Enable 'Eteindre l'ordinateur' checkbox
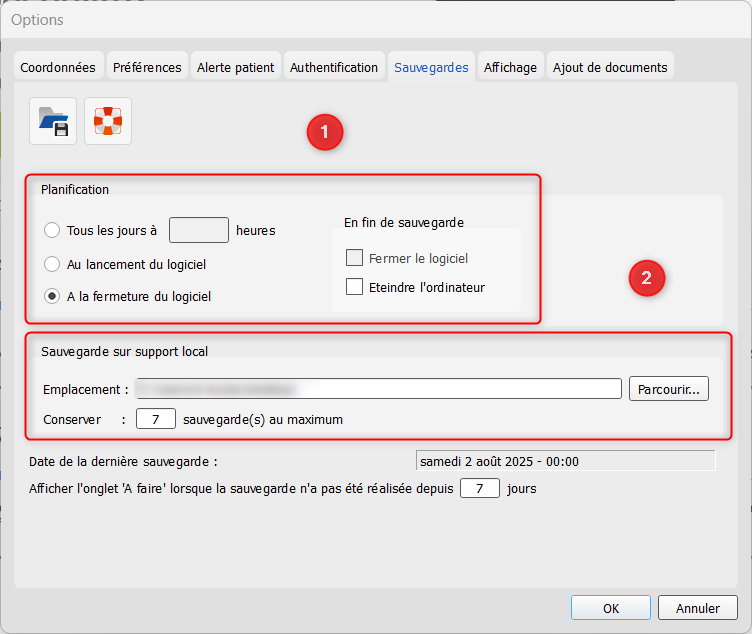The image size is (752, 634). 354,287
